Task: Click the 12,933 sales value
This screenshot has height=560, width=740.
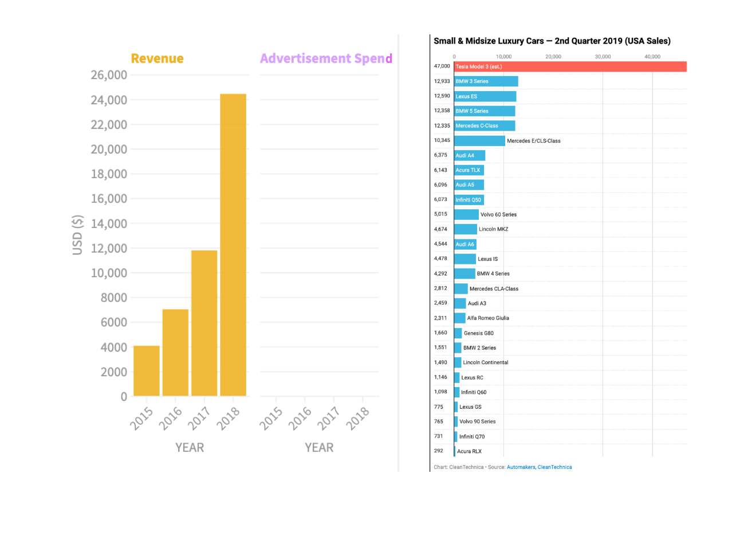Action: click(442, 81)
